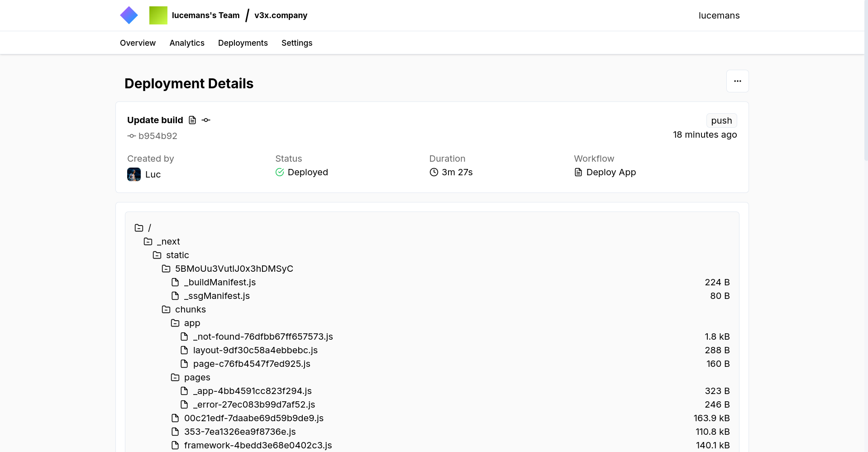The height and width of the screenshot is (452, 868).
Task: Click the _ssgManifest.js file icon
Action: 175,296
